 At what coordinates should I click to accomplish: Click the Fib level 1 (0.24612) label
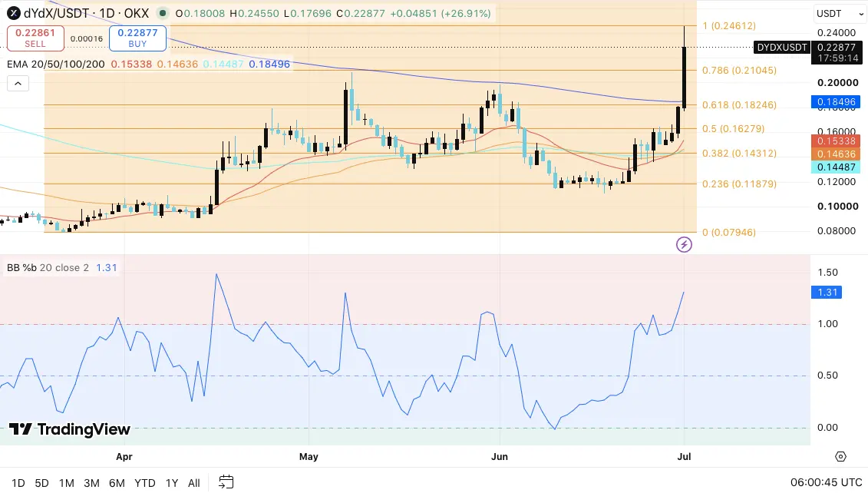[729, 26]
